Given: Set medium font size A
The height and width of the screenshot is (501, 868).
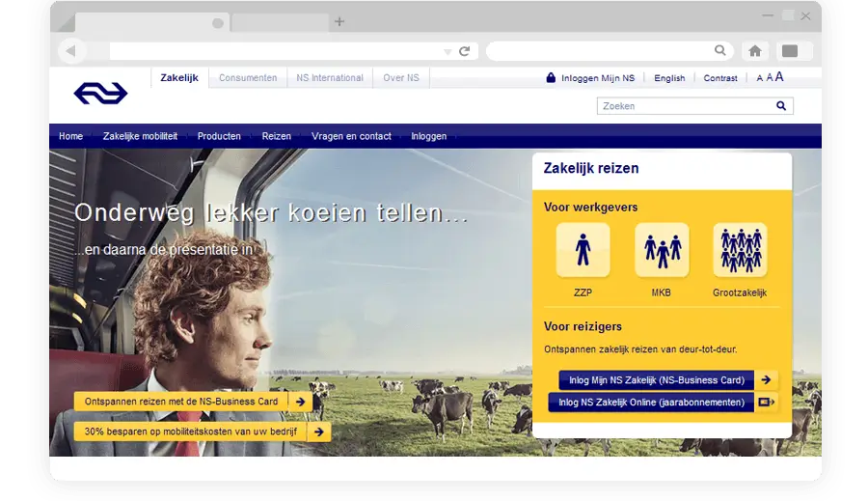Looking at the screenshot, I should (x=769, y=78).
